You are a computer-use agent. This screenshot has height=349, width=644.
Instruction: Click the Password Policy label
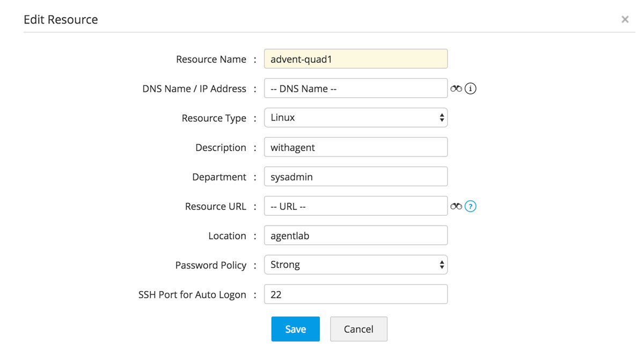point(210,265)
